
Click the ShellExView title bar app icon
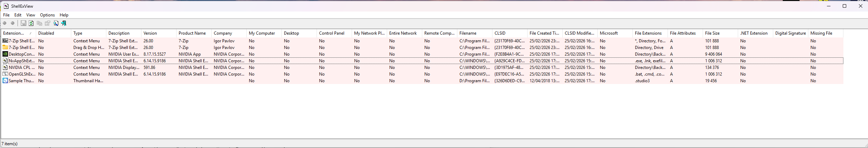coord(6,6)
